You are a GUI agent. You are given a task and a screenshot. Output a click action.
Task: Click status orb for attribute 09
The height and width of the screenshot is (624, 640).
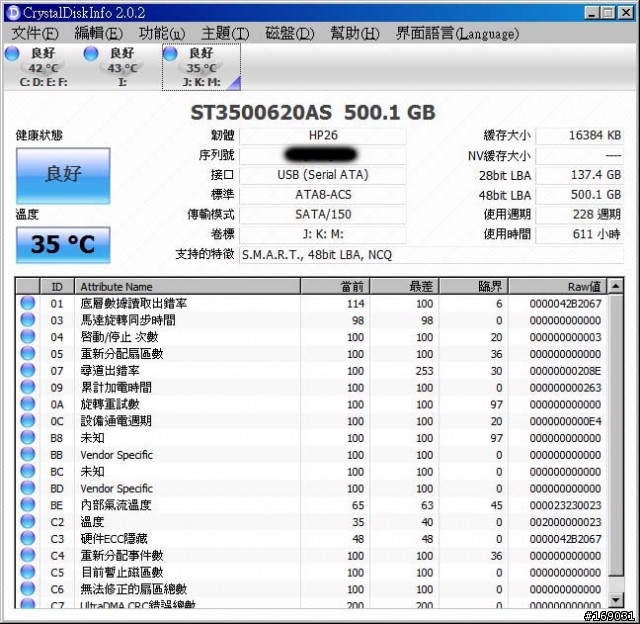28,387
